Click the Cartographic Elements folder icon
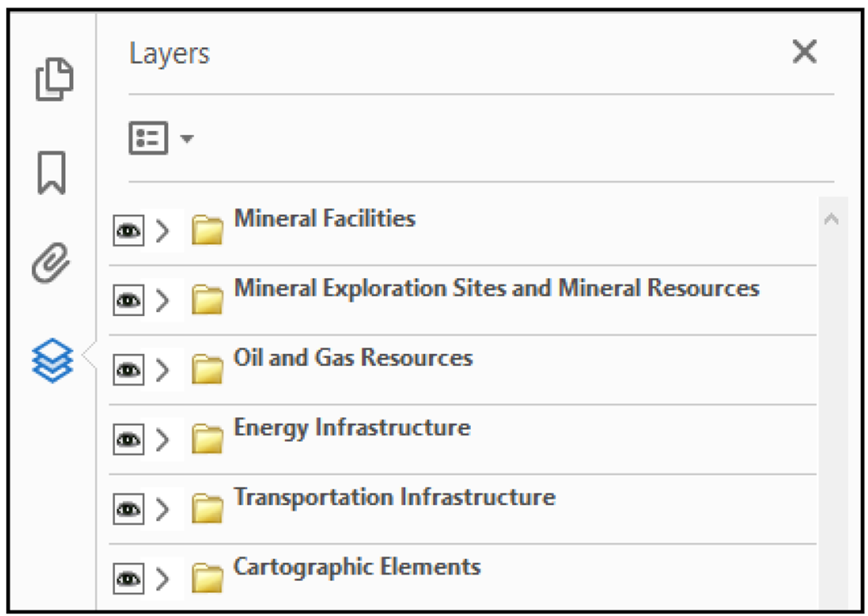Image resolution: width=868 pixels, height=616 pixels. coord(207,578)
